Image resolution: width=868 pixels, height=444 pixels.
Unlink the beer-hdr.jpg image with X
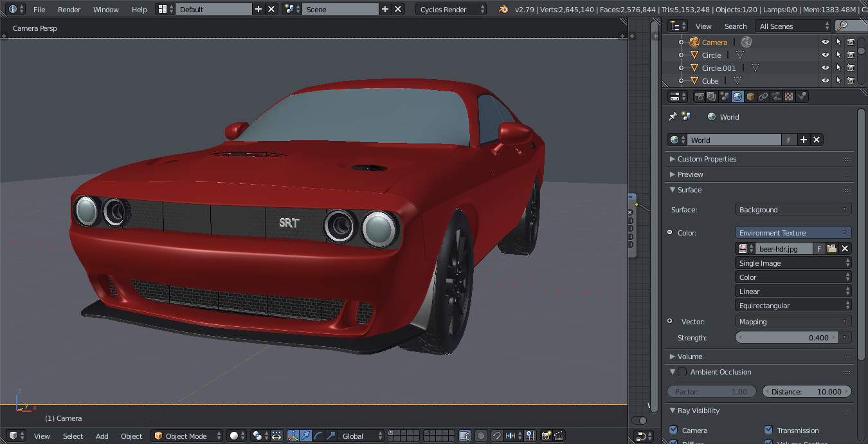845,248
